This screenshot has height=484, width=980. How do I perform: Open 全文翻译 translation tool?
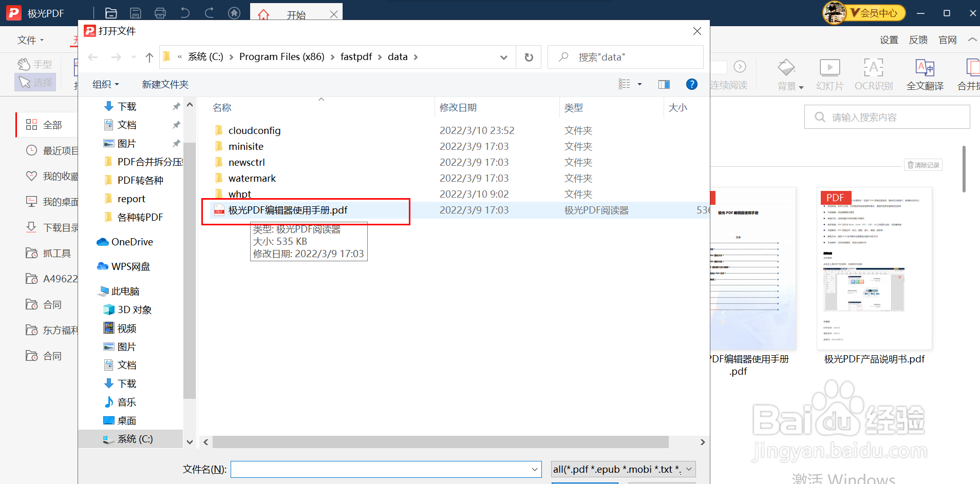point(925,75)
